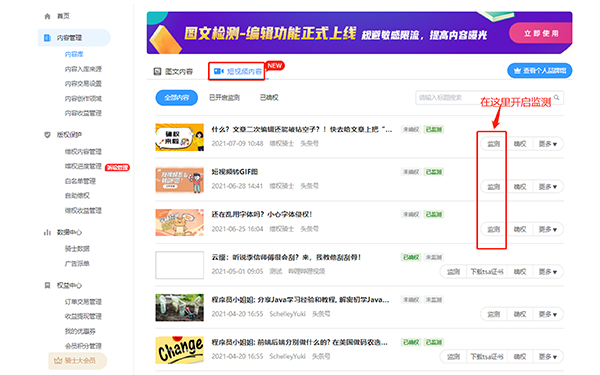This screenshot has width=600, height=375.
Task: Open 自助维权 in sidebar
Action: coord(77,196)
